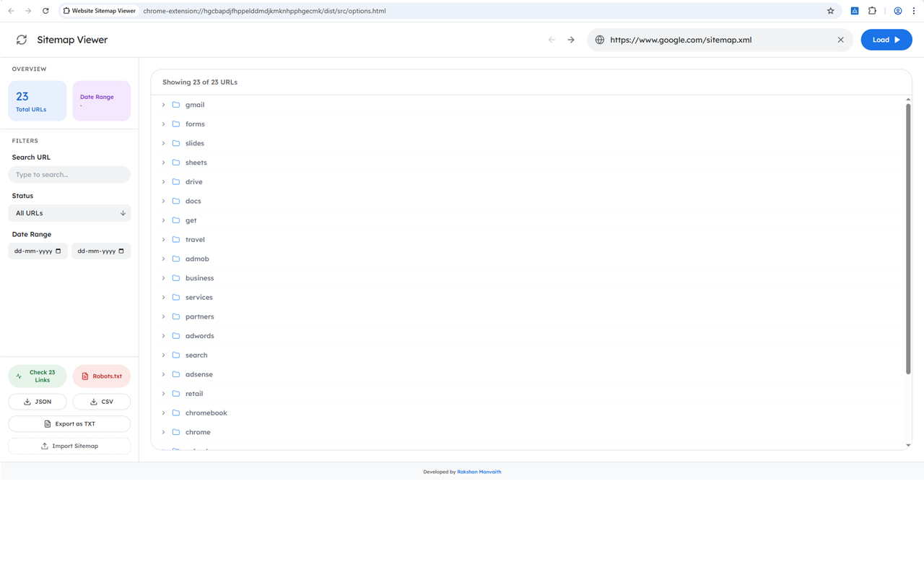Expand the drive folder chevron
Image resolution: width=924 pixels, height=578 pixels.
coord(163,182)
